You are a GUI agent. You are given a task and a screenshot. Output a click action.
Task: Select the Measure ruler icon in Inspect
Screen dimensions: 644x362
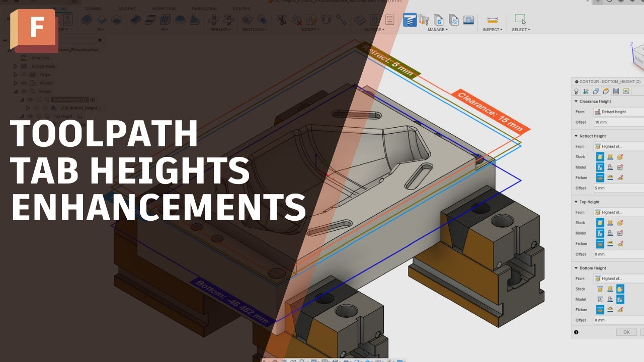492,20
